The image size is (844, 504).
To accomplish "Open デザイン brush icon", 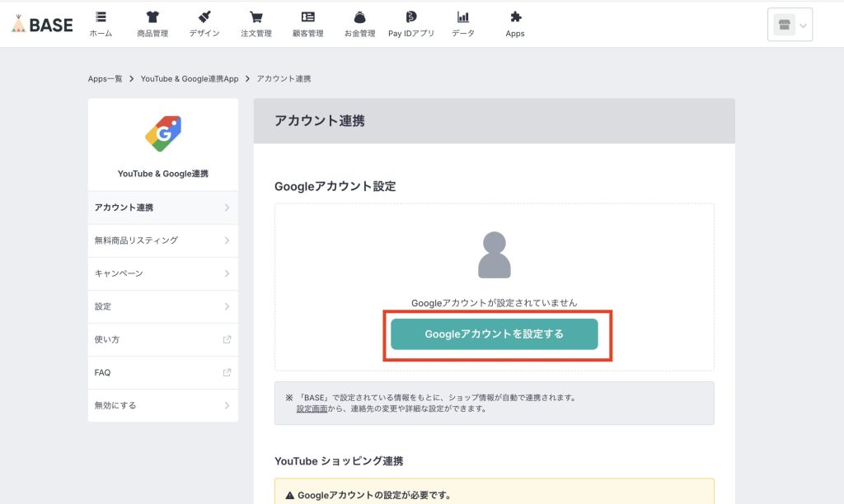I will pyautogui.click(x=204, y=17).
